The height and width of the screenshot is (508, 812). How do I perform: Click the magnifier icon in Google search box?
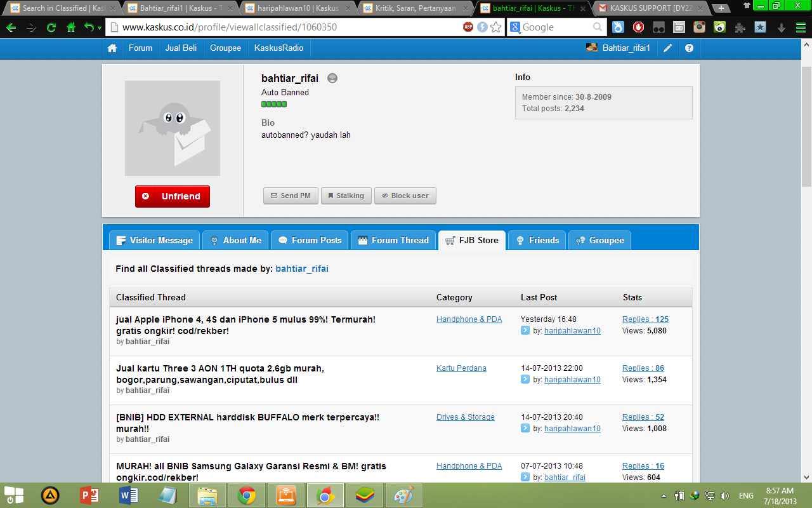(x=598, y=27)
